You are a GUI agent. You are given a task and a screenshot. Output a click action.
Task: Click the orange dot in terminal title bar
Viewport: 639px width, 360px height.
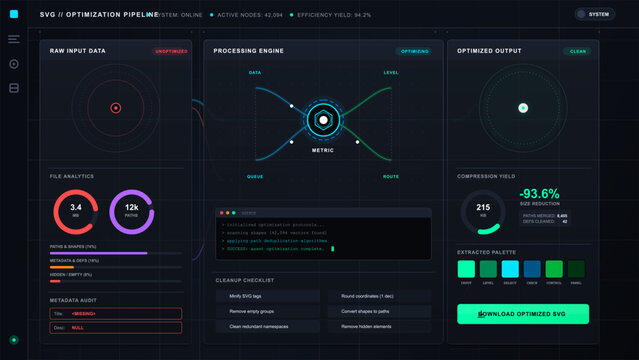coord(227,213)
